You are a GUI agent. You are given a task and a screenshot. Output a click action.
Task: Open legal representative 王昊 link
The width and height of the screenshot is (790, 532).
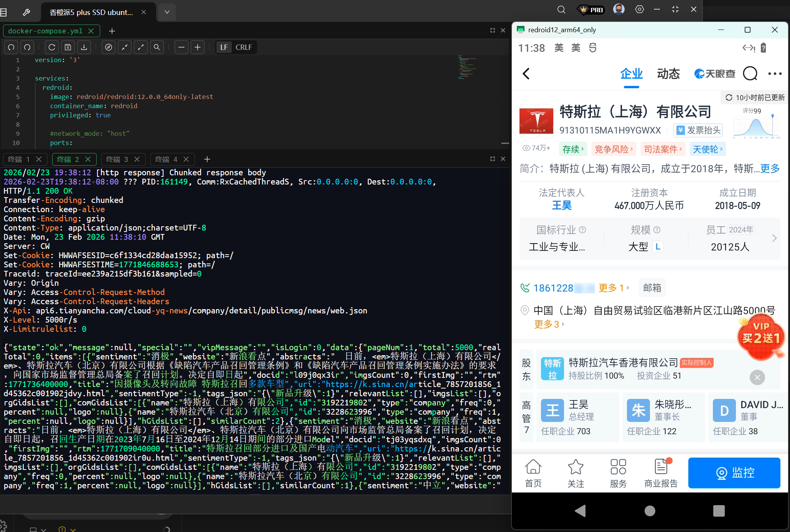pyautogui.click(x=562, y=206)
